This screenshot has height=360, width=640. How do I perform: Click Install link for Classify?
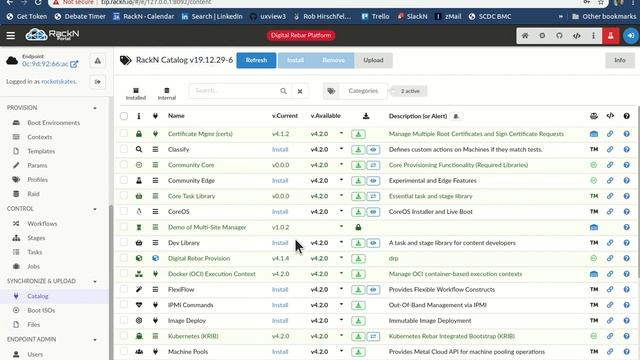280,150
